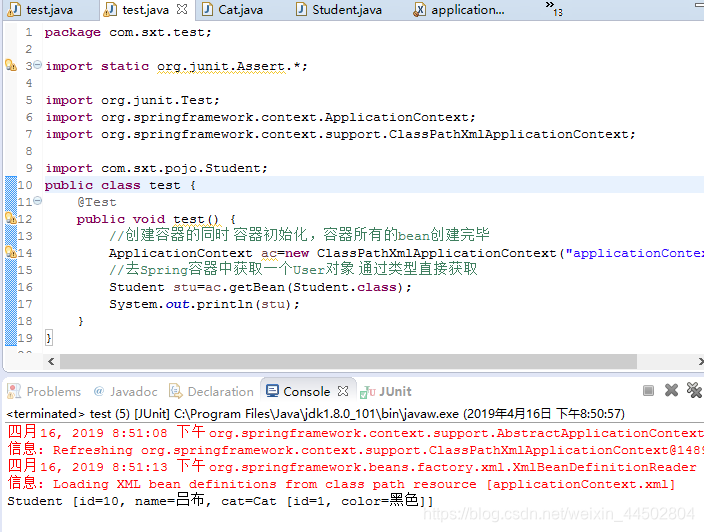Click line number 16 in the gutter
This screenshot has height=532, width=704.
25,287
